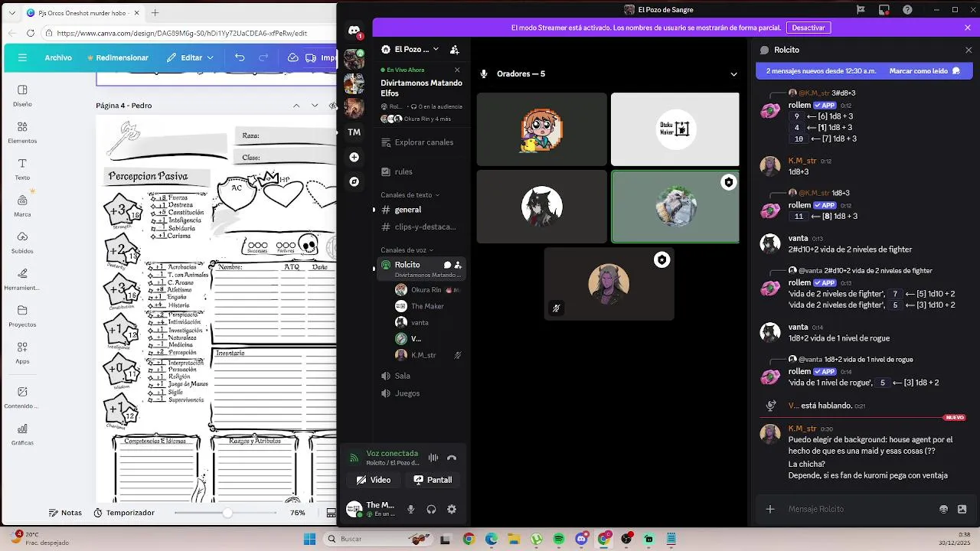Click the cloud save status icon in Canva
Image resolution: width=980 pixels, height=551 pixels.
292,57
